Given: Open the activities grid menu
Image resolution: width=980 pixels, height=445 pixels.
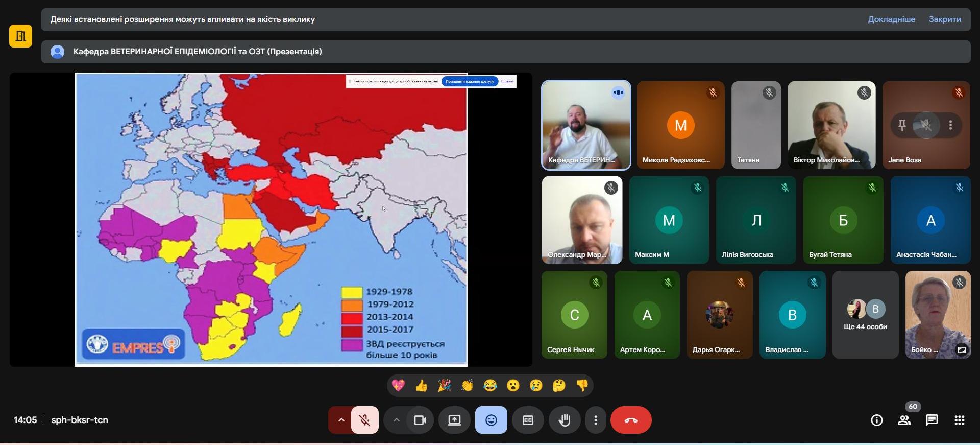Looking at the screenshot, I should [960, 420].
